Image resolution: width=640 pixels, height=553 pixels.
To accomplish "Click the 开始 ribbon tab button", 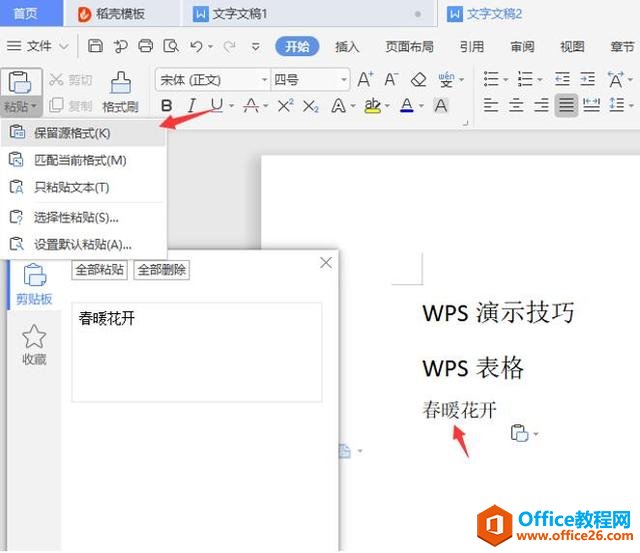I will 297,47.
